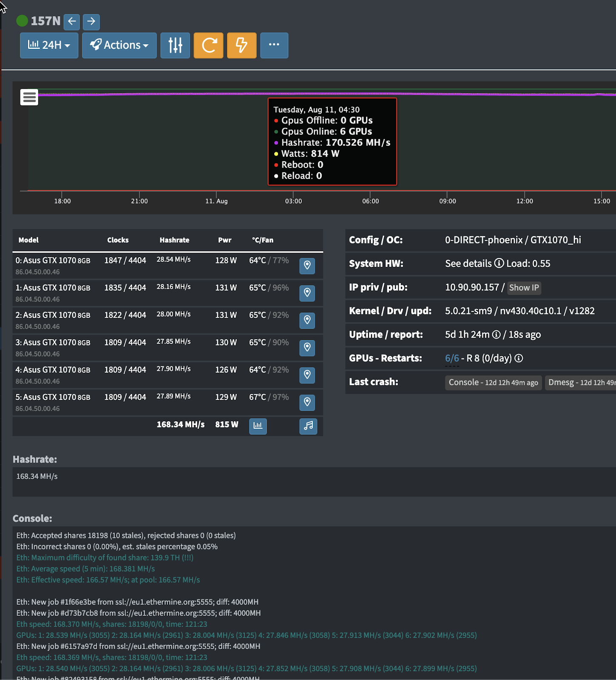Image resolution: width=616 pixels, height=680 pixels.
Task: Go to the next rig using right arrow
Action: pyautogui.click(x=91, y=22)
